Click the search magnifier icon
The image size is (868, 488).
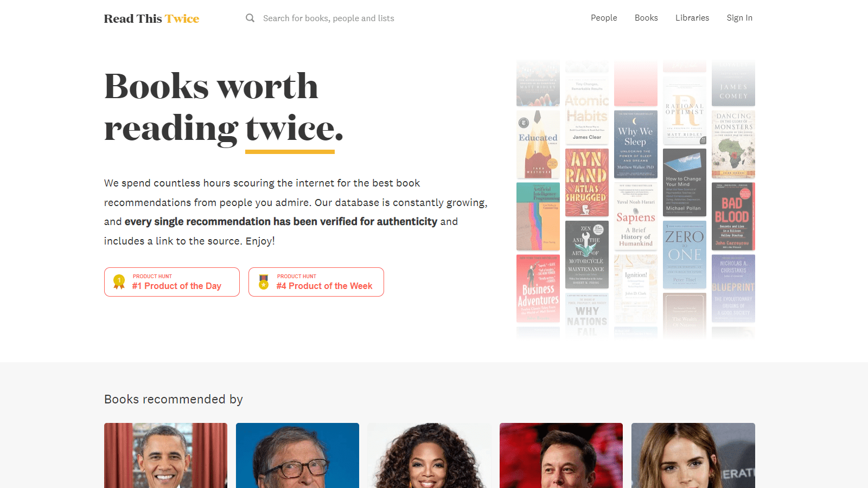click(250, 18)
